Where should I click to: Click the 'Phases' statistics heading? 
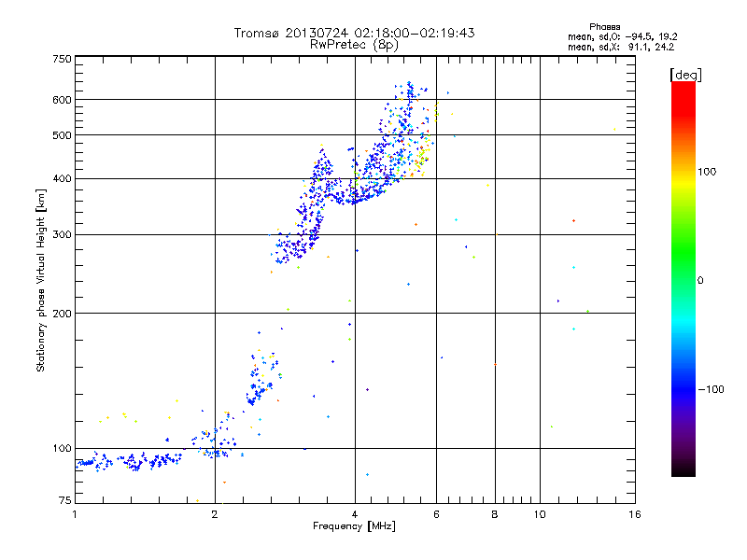604,27
